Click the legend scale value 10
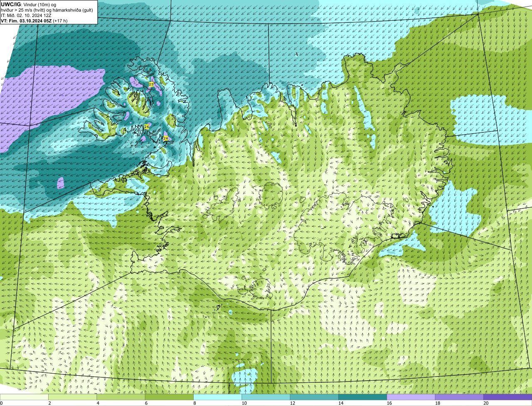The width and height of the screenshot is (532, 406). 244,403
